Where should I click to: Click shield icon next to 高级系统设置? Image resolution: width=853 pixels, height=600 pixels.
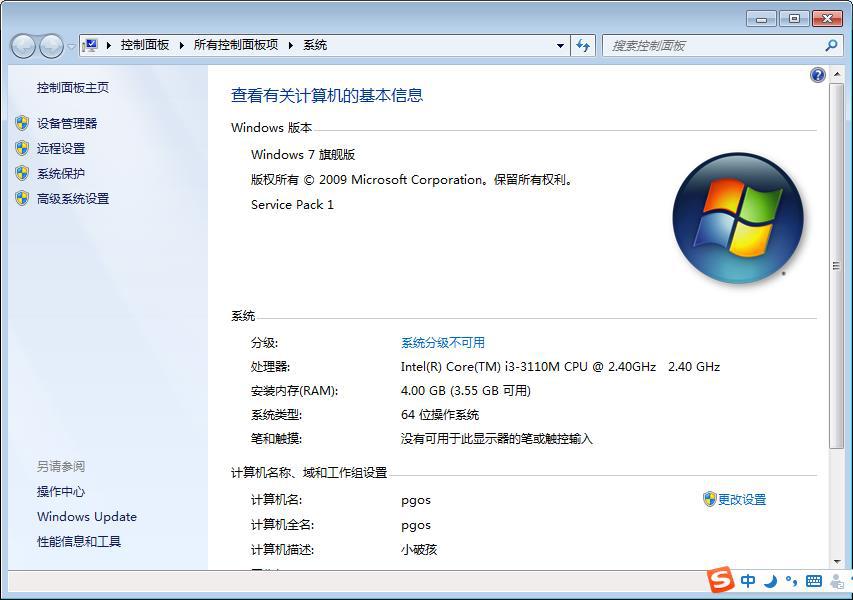[x=22, y=198]
